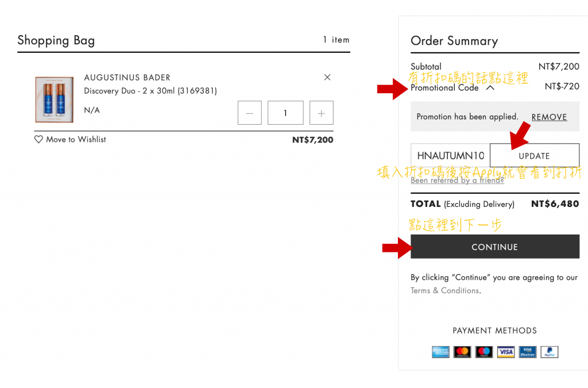Click the PayPal payment icon

549,352
